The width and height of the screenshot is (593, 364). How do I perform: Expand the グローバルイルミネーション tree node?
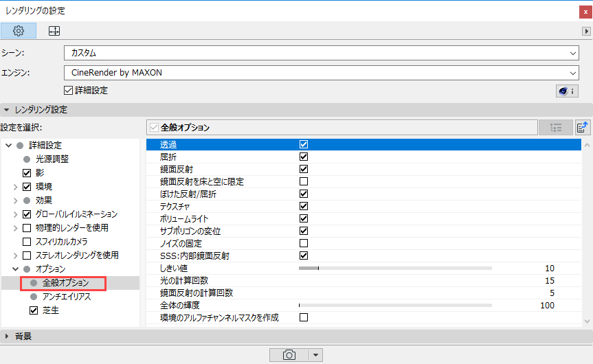pos(16,214)
